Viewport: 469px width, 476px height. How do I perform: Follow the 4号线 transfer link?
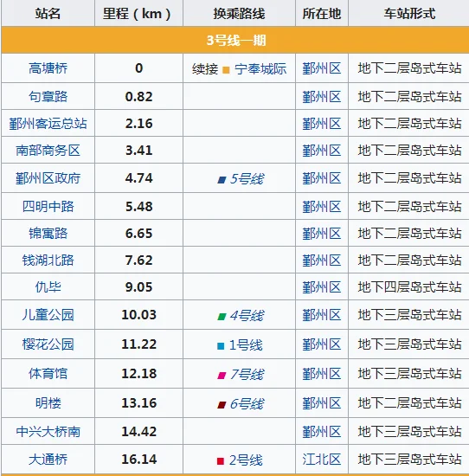(247, 316)
